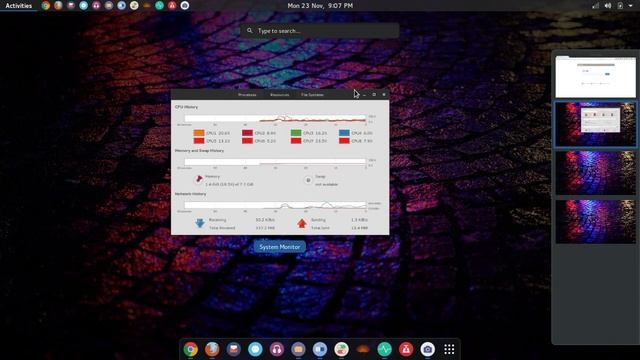Image resolution: width=640 pixels, height=360 pixels.
Task: Open the volume indicator in system tray
Action: click(x=608, y=6)
